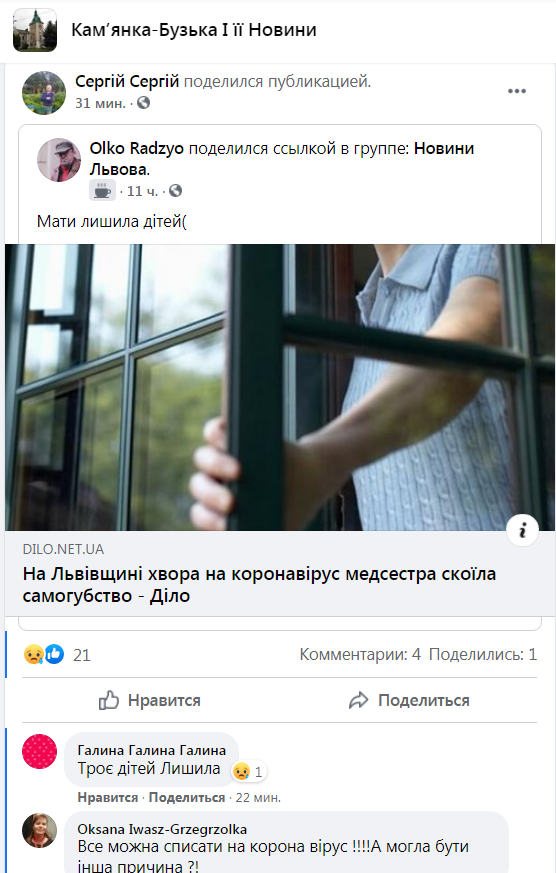Open the Кам'янка-Бузька group avatar
This screenshot has height=873, width=556.
click(35, 30)
